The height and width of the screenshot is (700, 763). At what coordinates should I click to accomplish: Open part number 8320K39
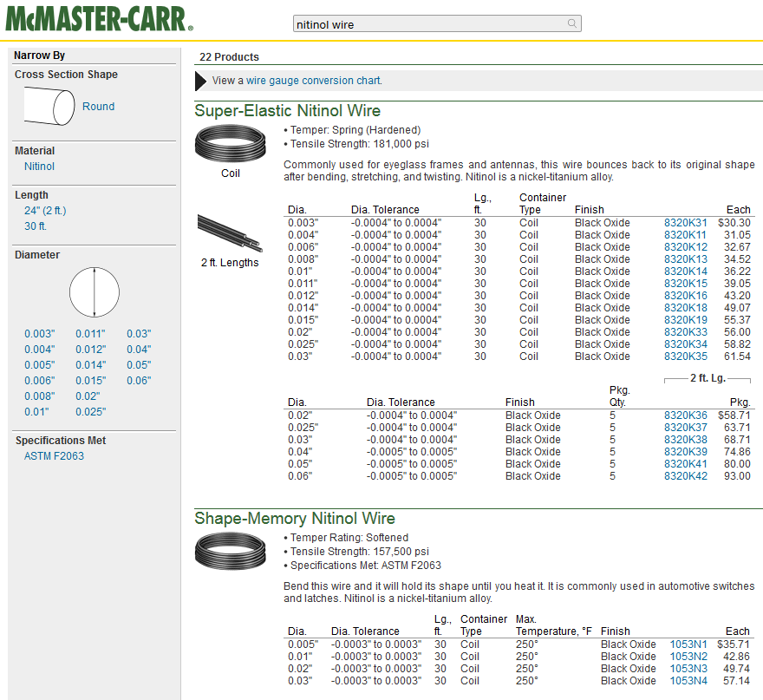pos(686,452)
